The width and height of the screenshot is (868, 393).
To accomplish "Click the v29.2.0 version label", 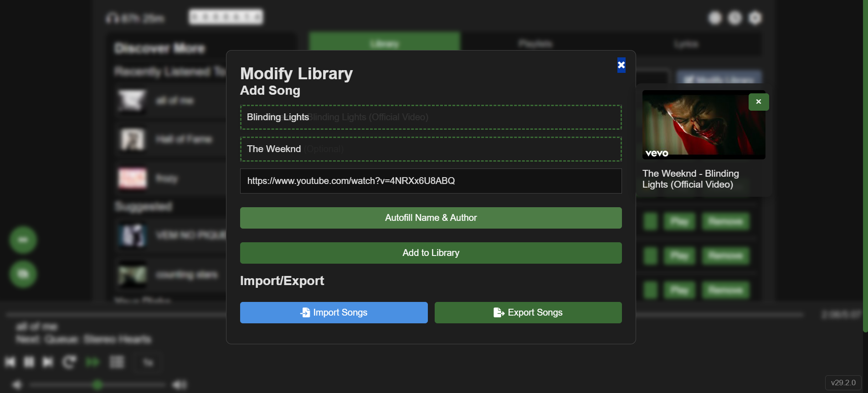I will [x=843, y=383].
